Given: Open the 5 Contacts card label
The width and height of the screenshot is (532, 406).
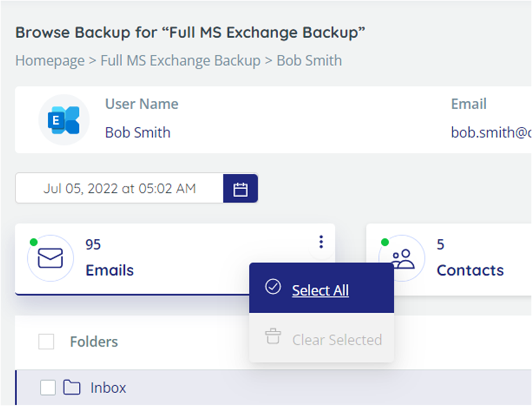Looking at the screenshot, I should click(470, 258).
